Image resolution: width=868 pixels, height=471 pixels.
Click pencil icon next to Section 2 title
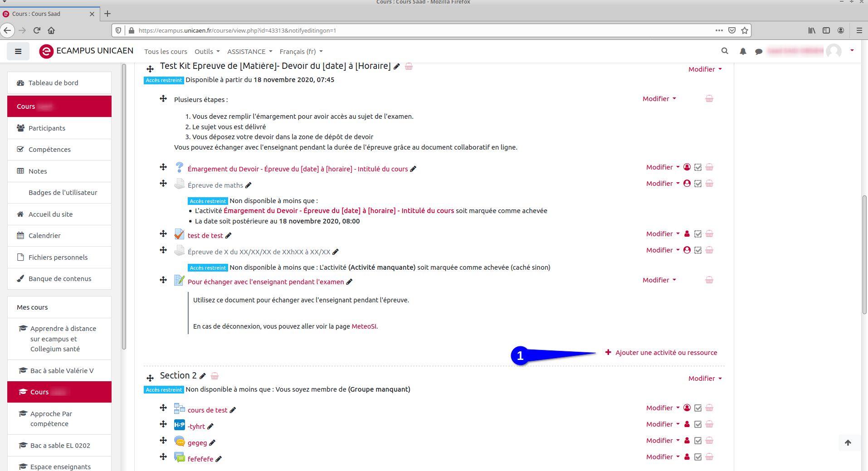click(203, 376)
